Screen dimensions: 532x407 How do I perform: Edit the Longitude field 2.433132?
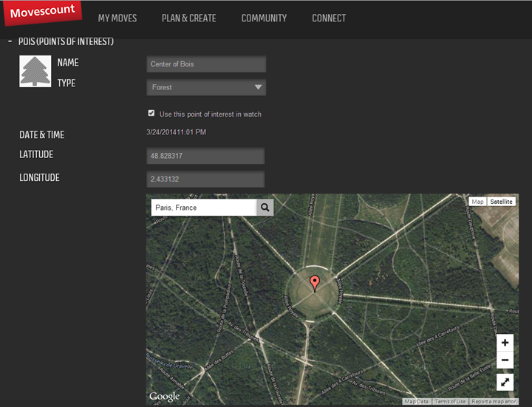[x=205, y=179]
